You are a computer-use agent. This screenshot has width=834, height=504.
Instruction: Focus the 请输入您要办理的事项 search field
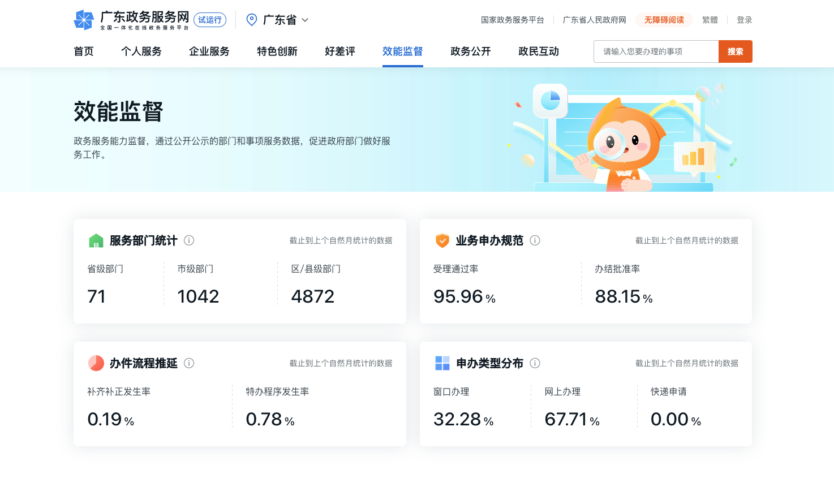pos(656,51)
